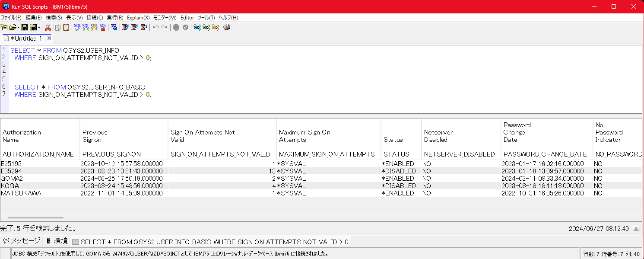Screen dimensions: 644x259
Task: Expand the Save As dropdown arrow
Action: point(40,27)
